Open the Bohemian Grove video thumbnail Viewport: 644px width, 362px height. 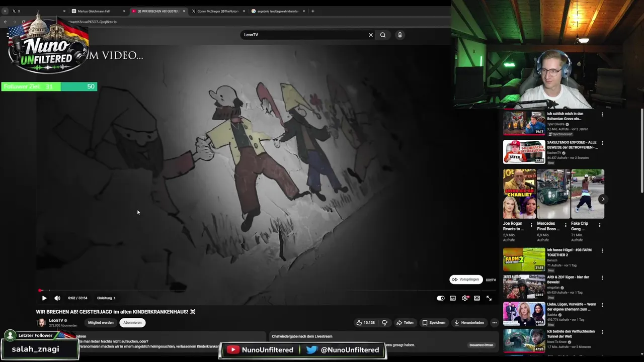coord(524,123)
